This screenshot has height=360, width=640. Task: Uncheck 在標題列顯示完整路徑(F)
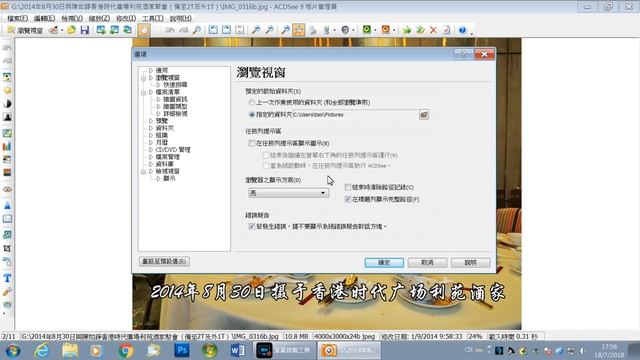pos(348,199)
